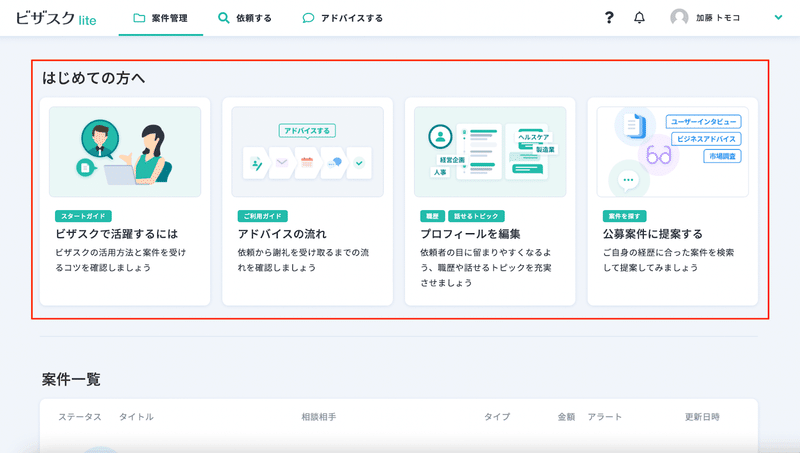Expand the account dropdown chevron
The image size is (800, 453).
[x=778, y=17]
